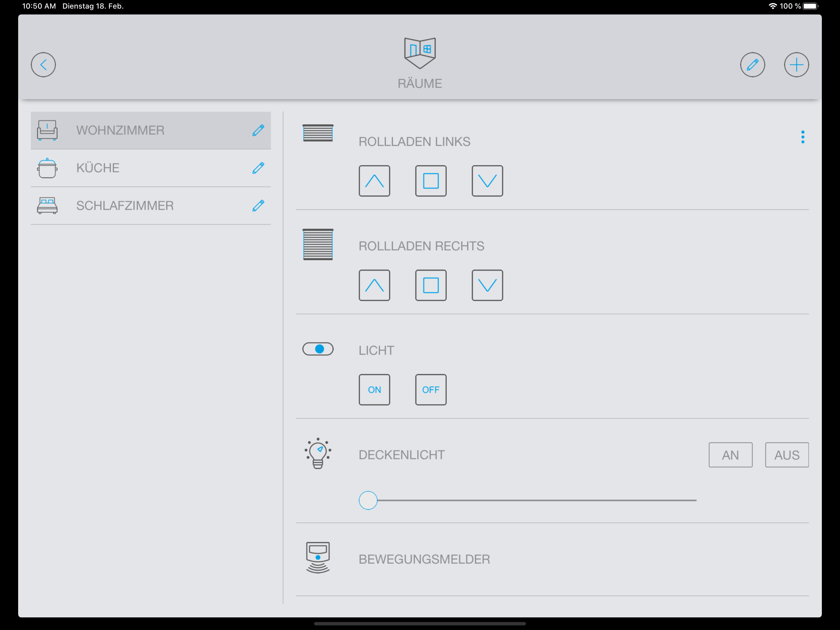Viewport: 840px width, 630px height.
Task: Click the Schlafzimmer bed icon
Action: click(x=47, y=205)
